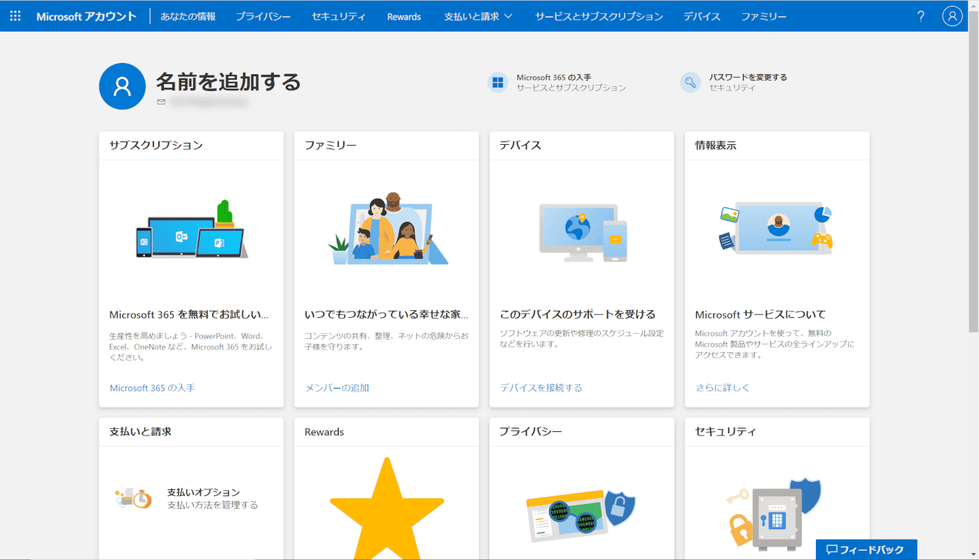Click the subscription devices illustration
979x560 pixels.
191,229
